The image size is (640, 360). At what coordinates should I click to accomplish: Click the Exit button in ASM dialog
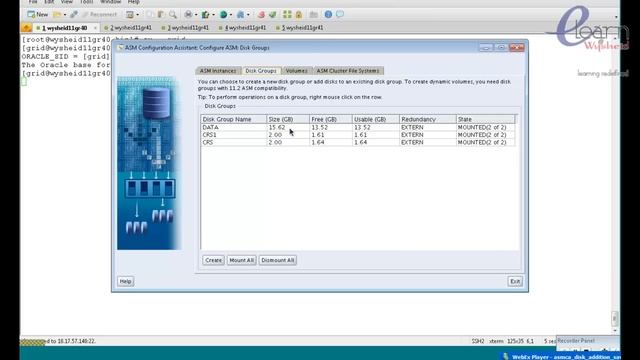click(x=515, y=281)
